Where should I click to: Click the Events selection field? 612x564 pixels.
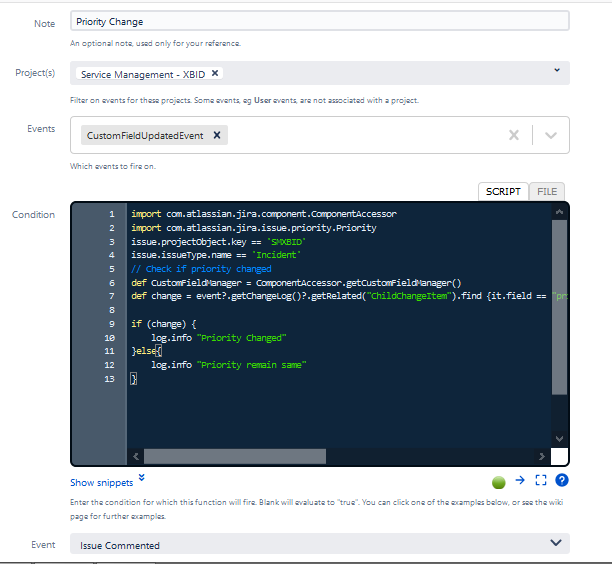(320, 135)
